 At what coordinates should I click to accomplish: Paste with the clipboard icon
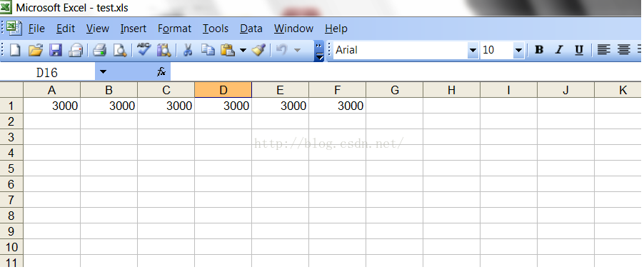(228, 50)
